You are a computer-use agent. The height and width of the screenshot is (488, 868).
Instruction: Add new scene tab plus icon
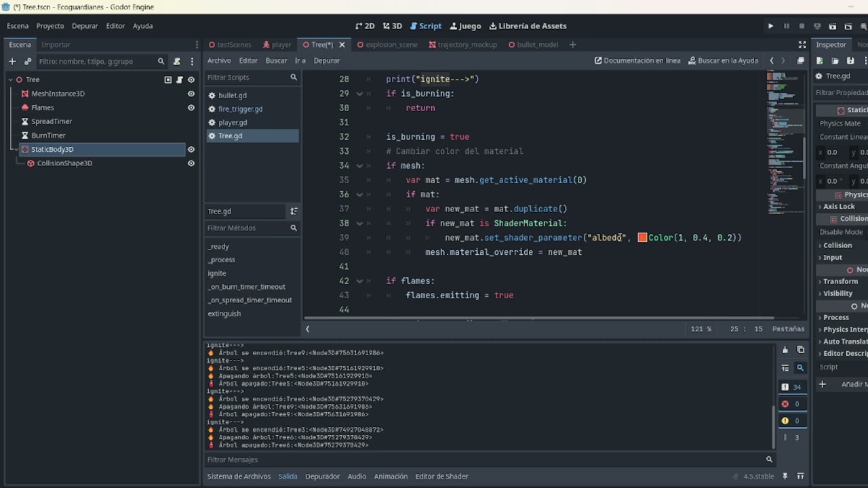click(572, 45)
